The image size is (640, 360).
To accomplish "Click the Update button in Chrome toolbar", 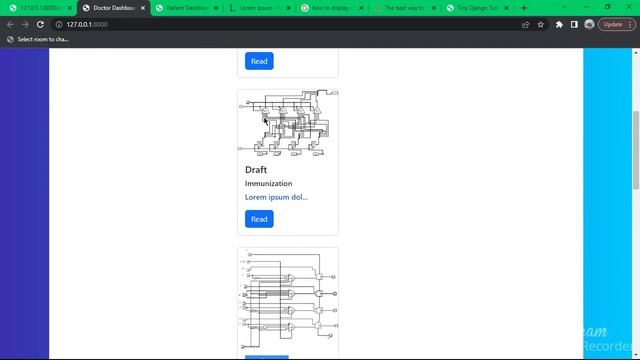I will (613, 24).
